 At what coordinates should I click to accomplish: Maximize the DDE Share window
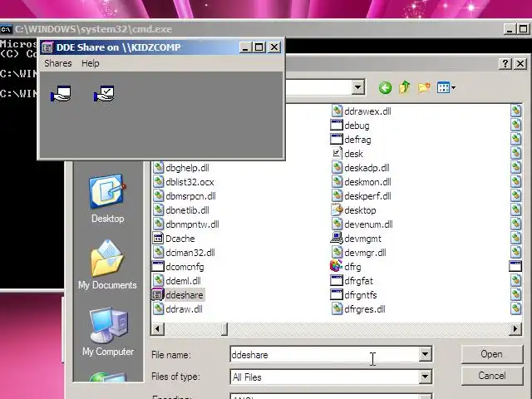point(259,47)
